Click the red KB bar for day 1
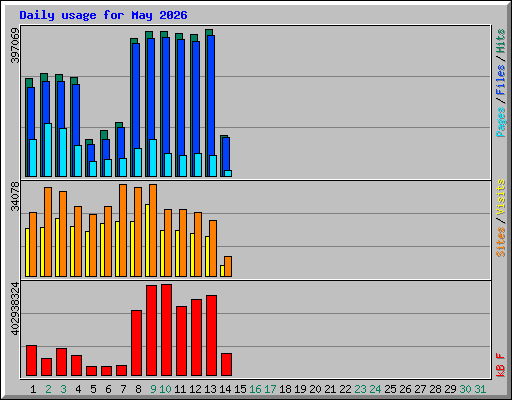The height and width of the screenshot is (400, 512). (x=32, y=361)
